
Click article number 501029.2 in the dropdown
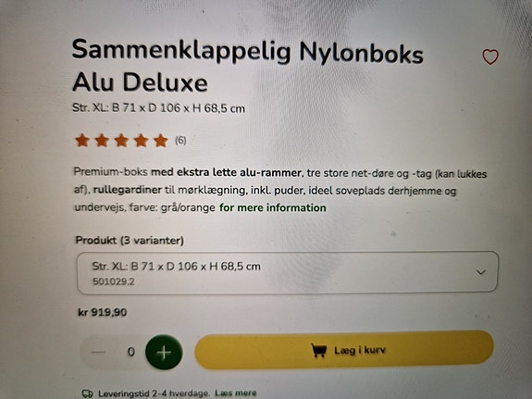click(114, 281)
